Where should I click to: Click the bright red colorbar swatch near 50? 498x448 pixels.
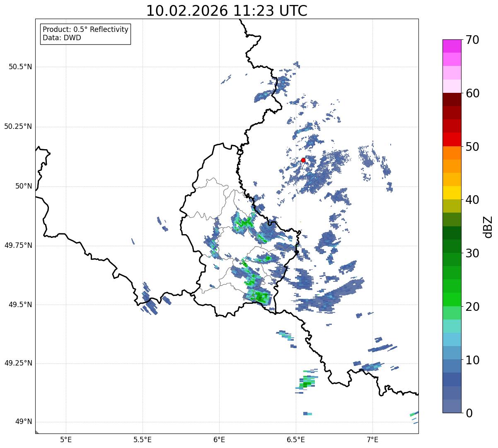point(452,140)
